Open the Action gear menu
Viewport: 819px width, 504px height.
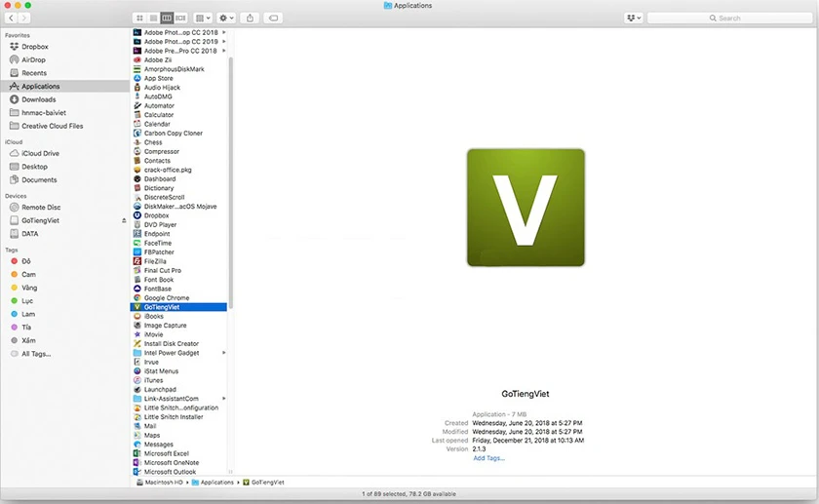[226, 18]
